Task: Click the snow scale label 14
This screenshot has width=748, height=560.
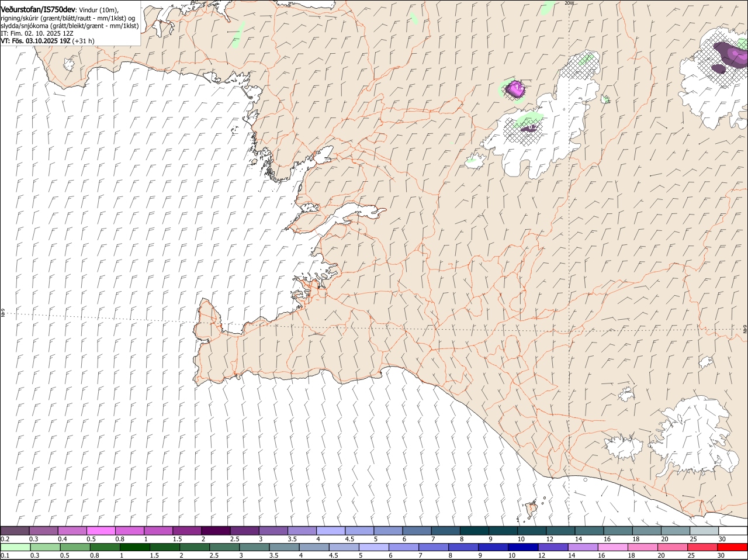Action: [579, 538]
